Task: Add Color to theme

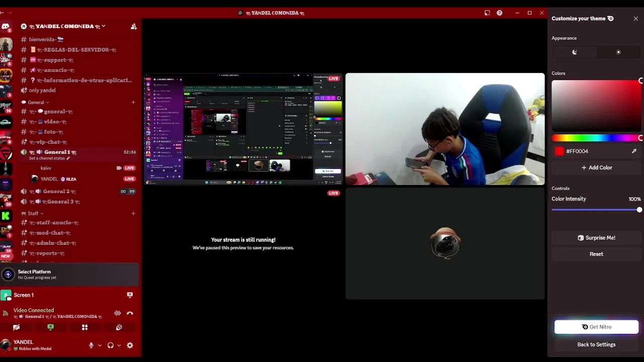Action: [596, 168]
